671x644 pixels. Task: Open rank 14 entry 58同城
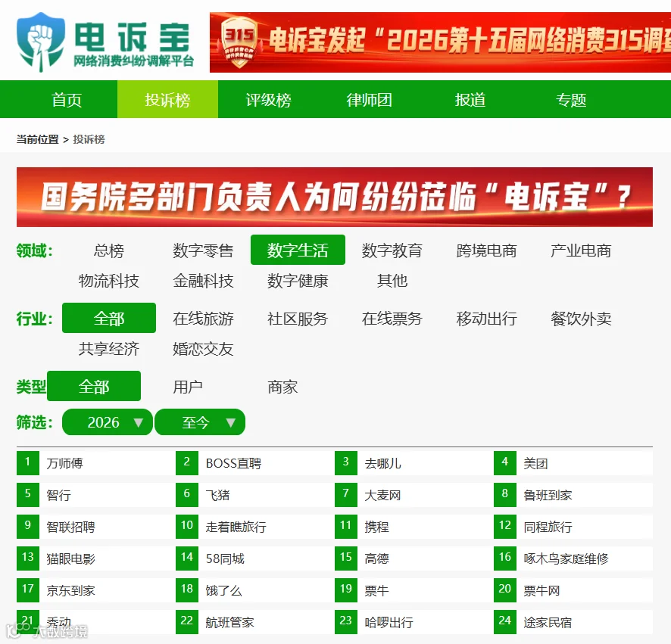[225, 559]
